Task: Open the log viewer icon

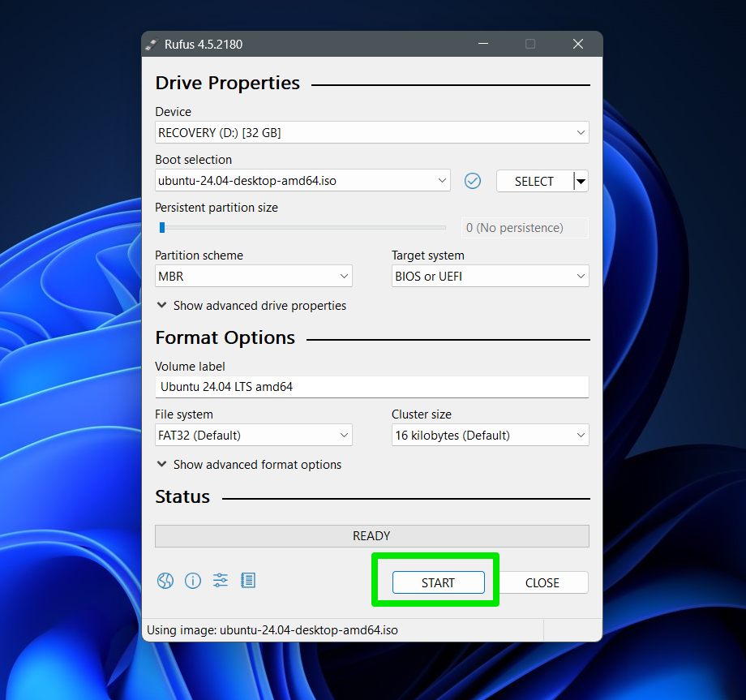Action: [x=248, y=580]
